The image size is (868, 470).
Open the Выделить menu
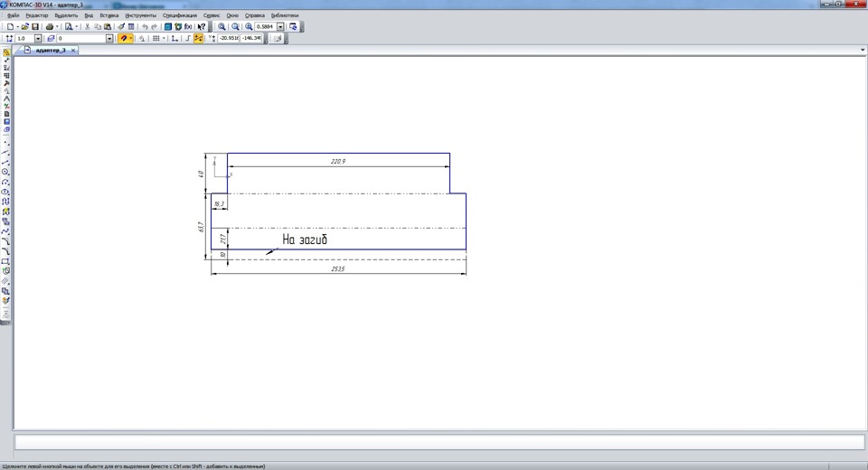click(66, 15)
